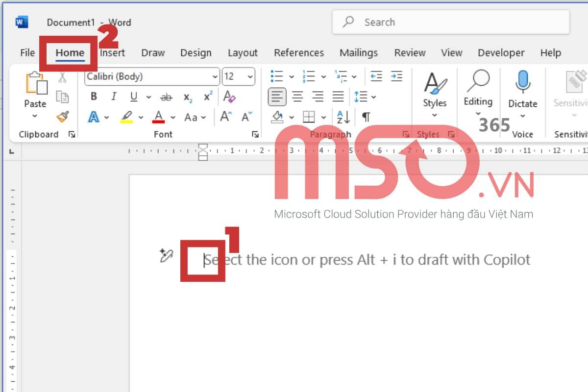Switch to the References tab
The width and height of the screenshot is (588, 392).
coord(299,53)
